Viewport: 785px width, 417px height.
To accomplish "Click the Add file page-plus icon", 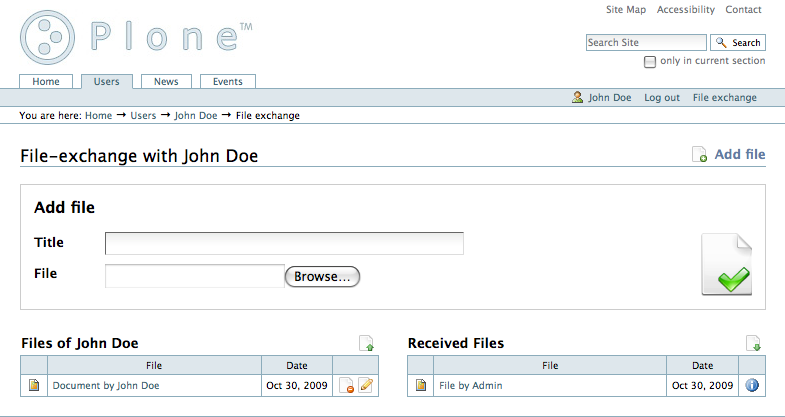I will click(700, 155).
